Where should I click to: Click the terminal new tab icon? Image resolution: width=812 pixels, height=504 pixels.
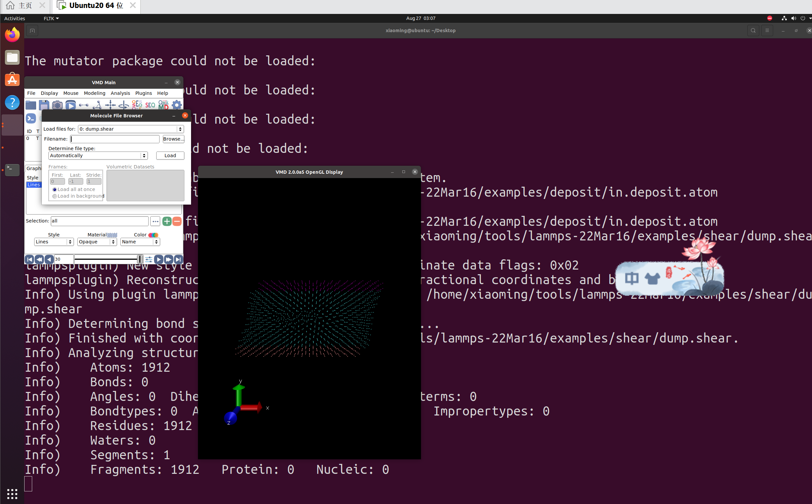tap(32, 31)
